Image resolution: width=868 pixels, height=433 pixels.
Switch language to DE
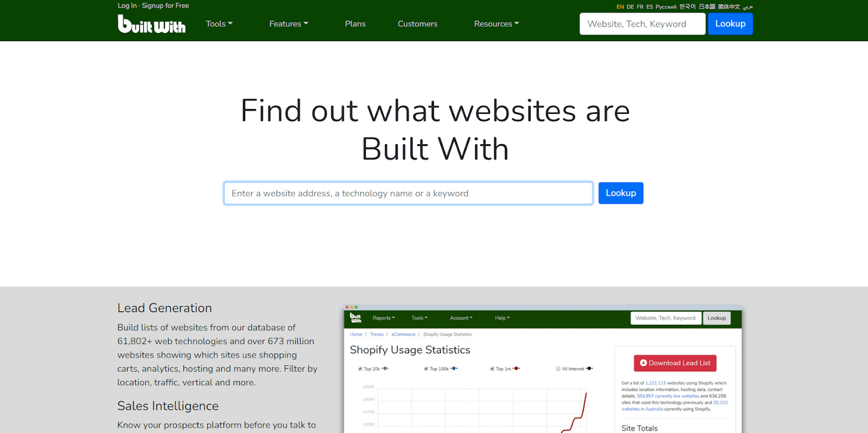pos(630,7)
